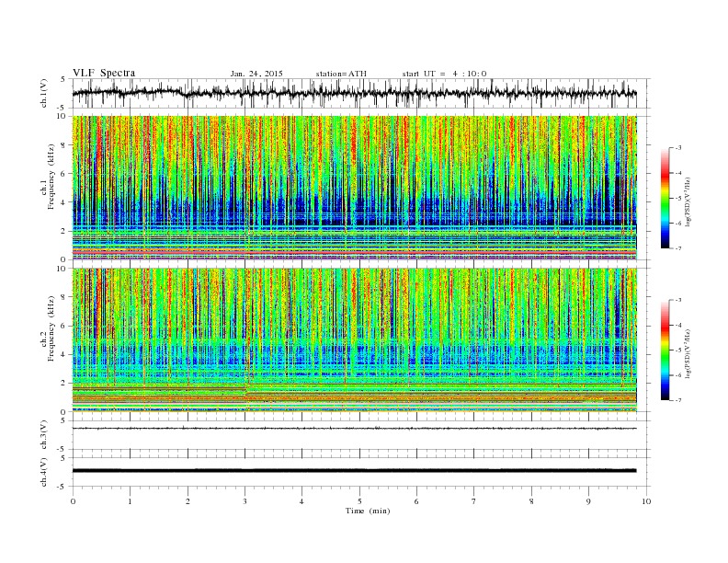Click time axis tick label "7"
Image resolution: width=728 pixels, height=563 pixels.
474,501
